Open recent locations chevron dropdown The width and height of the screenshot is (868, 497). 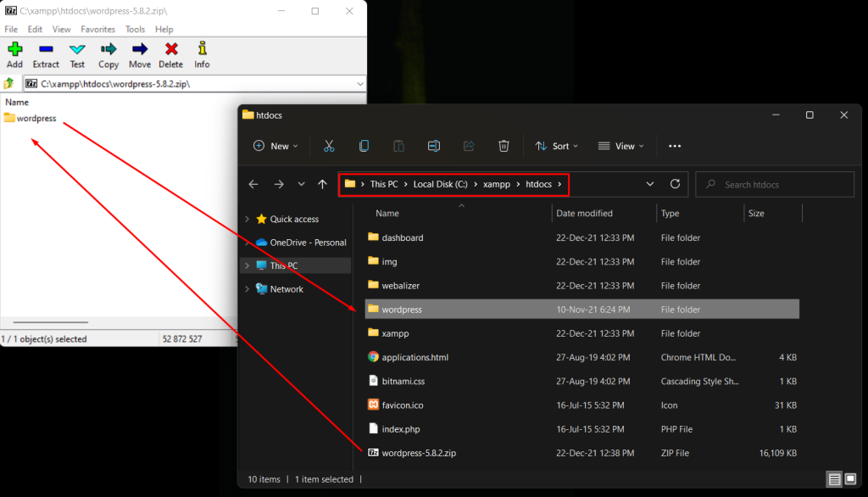tap(301, 184)
